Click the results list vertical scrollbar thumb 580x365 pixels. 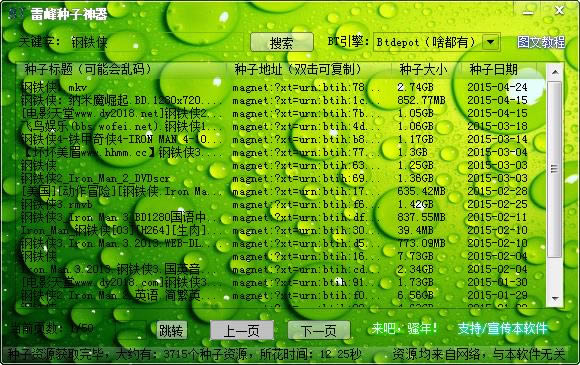pyautogui.click(x=554, y=169)
